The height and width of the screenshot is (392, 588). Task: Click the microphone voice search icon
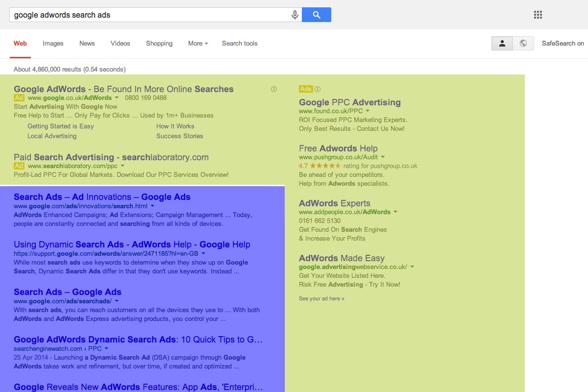click(295, 15)
